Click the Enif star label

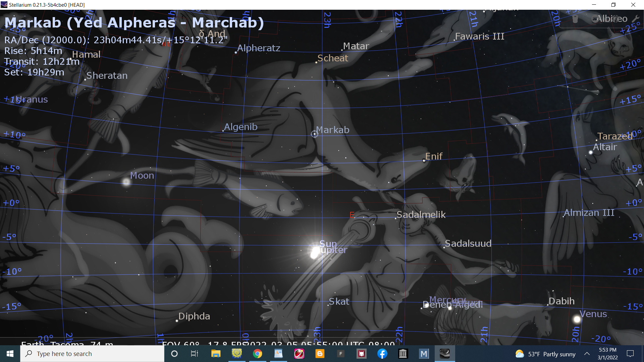point(434,156)
